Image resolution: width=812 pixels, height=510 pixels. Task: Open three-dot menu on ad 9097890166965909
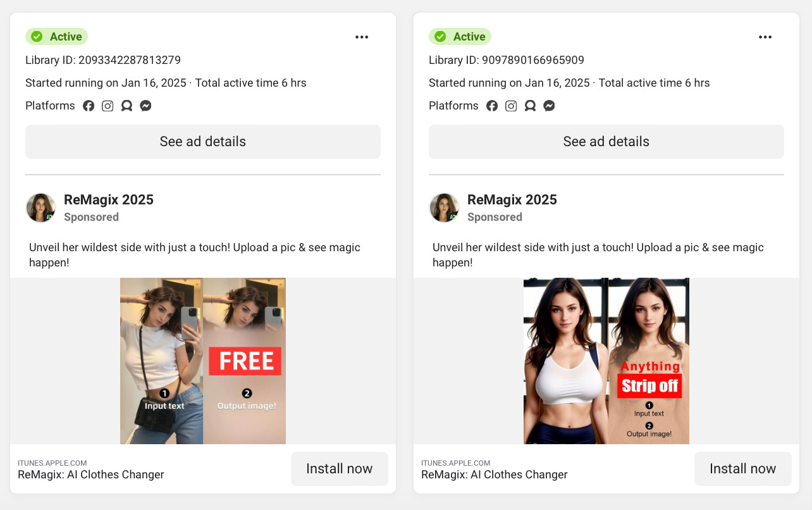point(765,37)
